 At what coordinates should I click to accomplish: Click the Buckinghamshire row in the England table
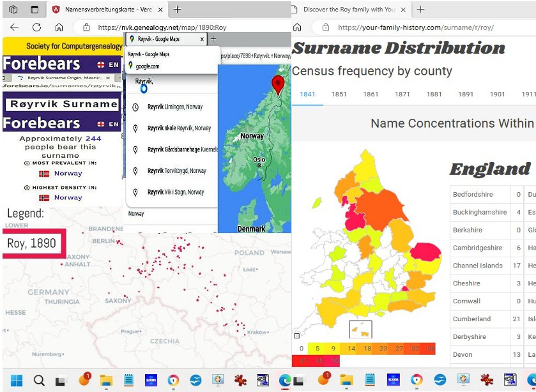click(487, 212)
